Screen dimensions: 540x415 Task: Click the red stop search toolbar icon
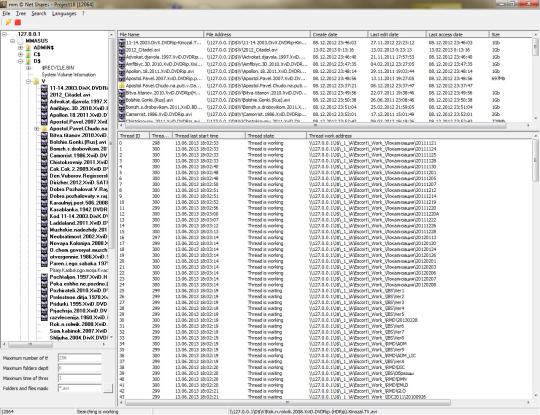pos(18,22)
